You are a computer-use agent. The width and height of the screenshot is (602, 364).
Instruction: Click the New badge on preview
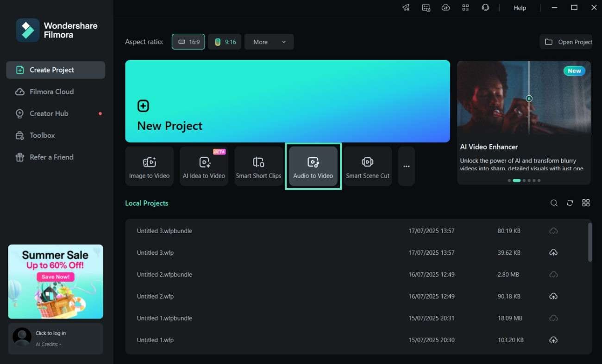[x=574, y=71]
